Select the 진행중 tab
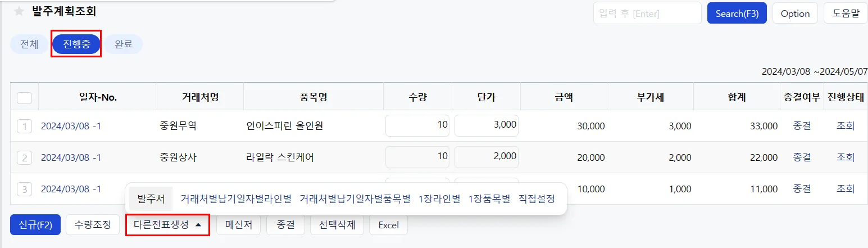868x248 pixels. point(76,44)
